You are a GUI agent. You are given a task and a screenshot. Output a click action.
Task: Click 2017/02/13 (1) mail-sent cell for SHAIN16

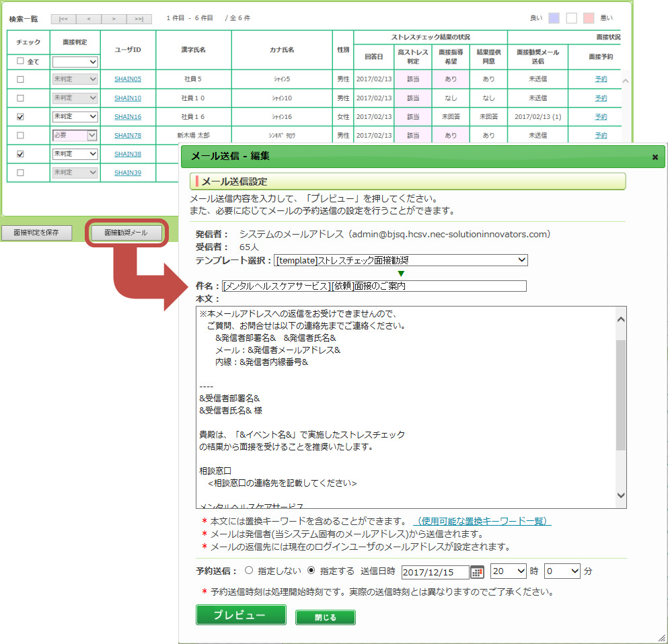[x=538, y=117]
